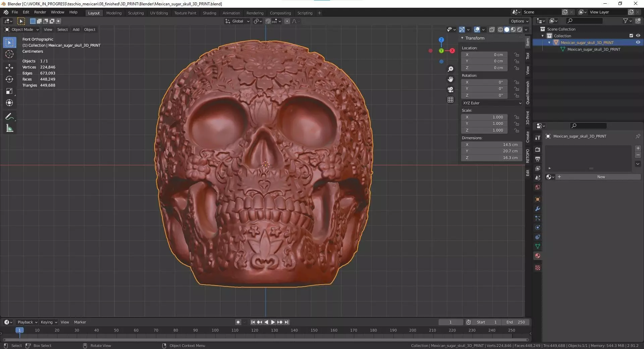
Task: Open the Modifier properties wrench tab
Action: (x=538, y=209)
